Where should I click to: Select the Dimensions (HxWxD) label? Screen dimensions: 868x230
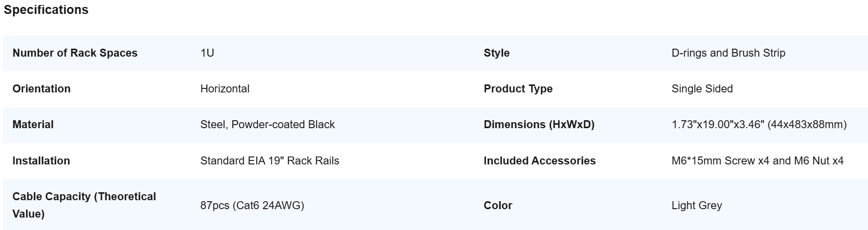click(x=539, y=125)
